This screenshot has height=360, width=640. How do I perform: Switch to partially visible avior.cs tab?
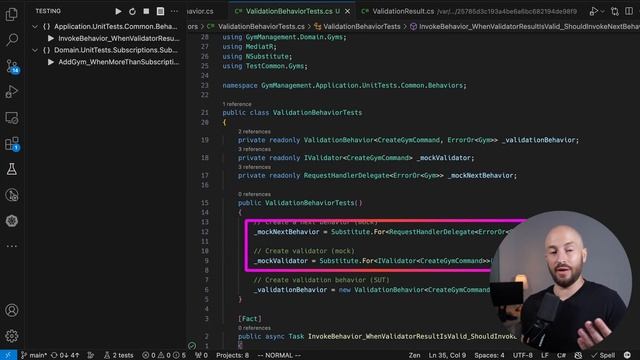[200, 11]
